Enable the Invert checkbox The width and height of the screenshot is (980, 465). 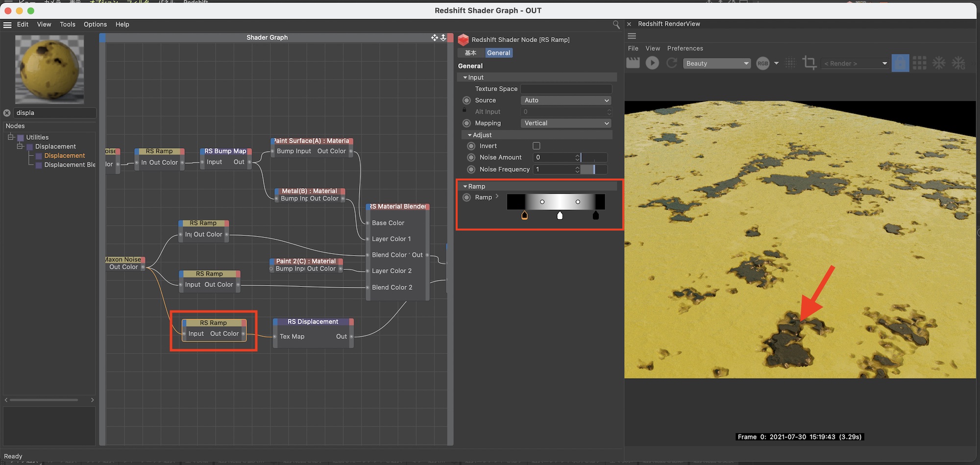537,146
